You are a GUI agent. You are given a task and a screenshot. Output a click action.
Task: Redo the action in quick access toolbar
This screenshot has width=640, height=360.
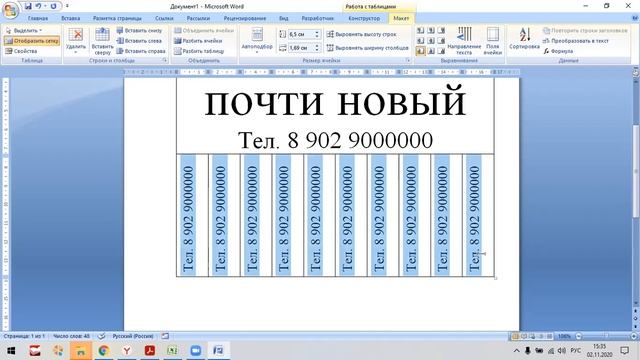point(53,6)
